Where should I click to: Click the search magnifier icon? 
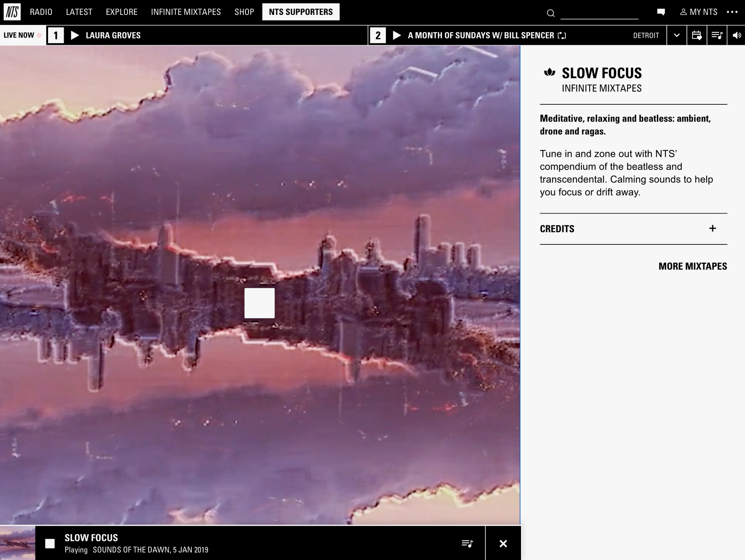551,13
